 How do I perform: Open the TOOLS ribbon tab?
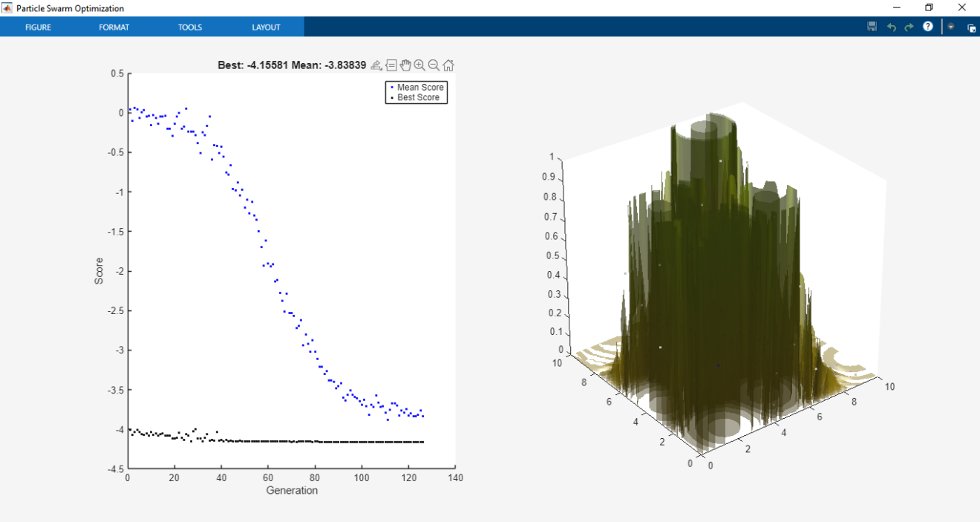point(190,27)
